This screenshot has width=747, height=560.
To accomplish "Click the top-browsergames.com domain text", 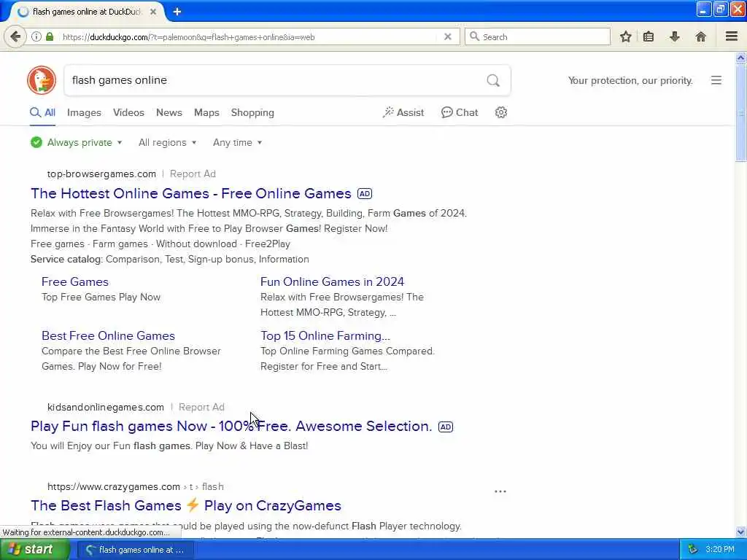I will (101, 174).
